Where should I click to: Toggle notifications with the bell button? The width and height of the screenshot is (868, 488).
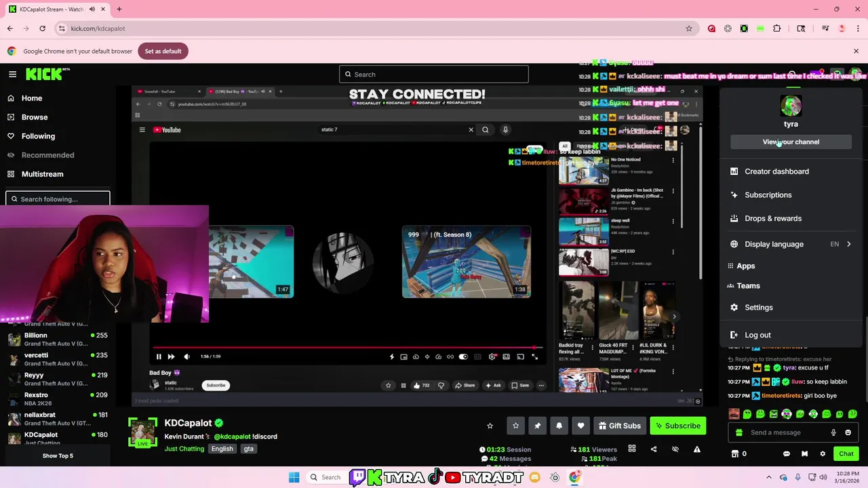(x=559, y=426)
